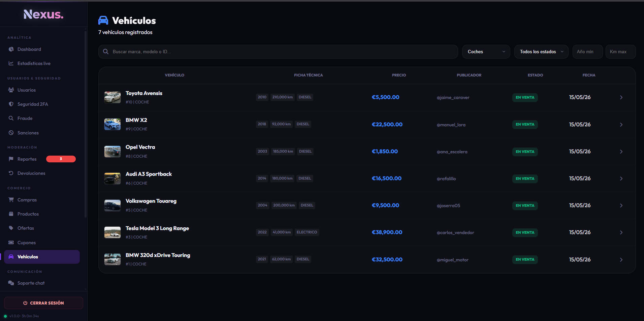
Task: Click the Devoluciones undo icon
Action: point(11,173)
